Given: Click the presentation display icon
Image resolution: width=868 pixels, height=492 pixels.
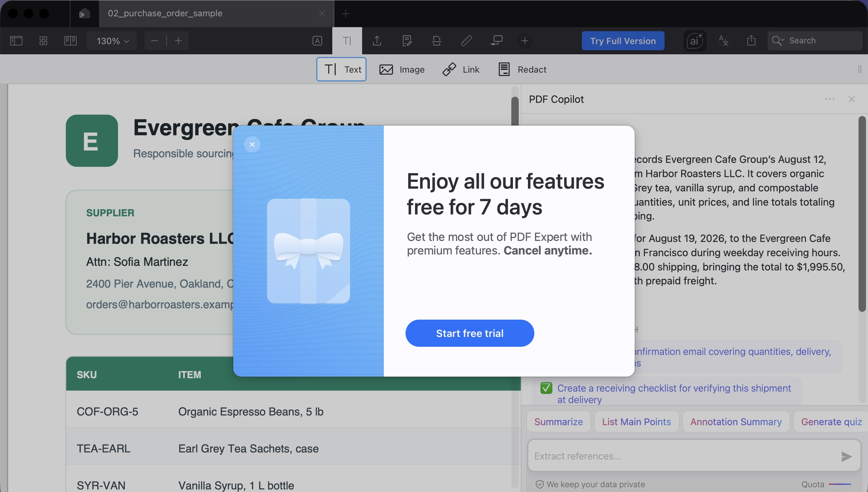Looking at the screenshot, I should click(x=496, y=41).
